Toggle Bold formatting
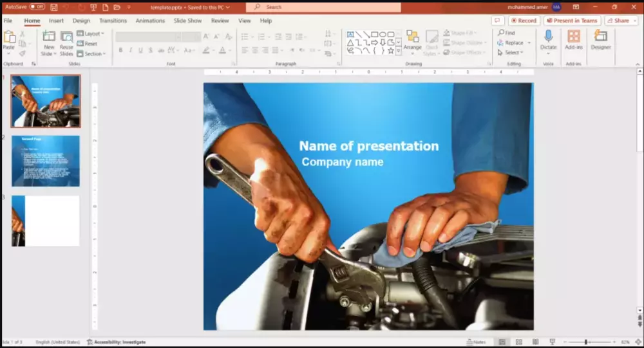The width and height of the screenshot is (644, 348). tap(120, 50)
